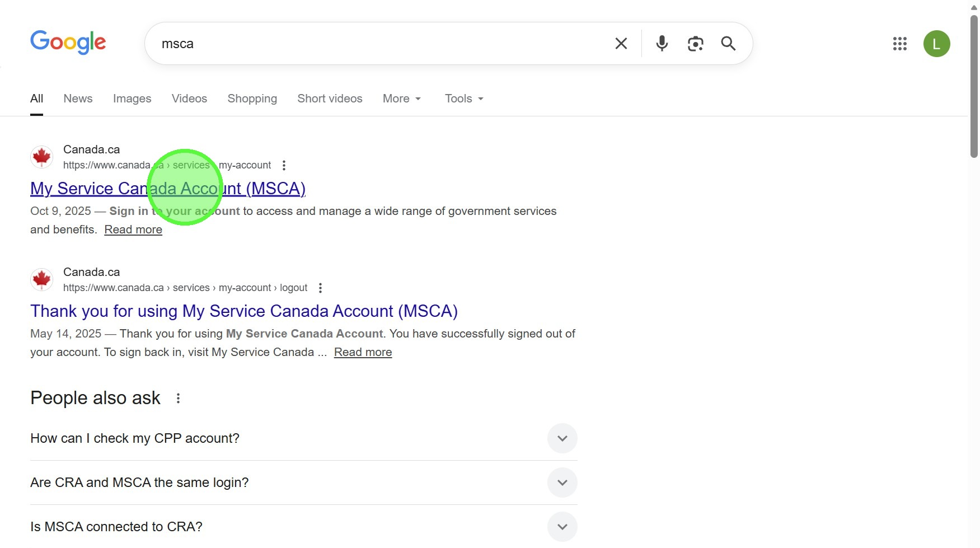Viewport: 980px width, 548px height.
Task: Click Read more under logout result
Action: pos(363,352)
